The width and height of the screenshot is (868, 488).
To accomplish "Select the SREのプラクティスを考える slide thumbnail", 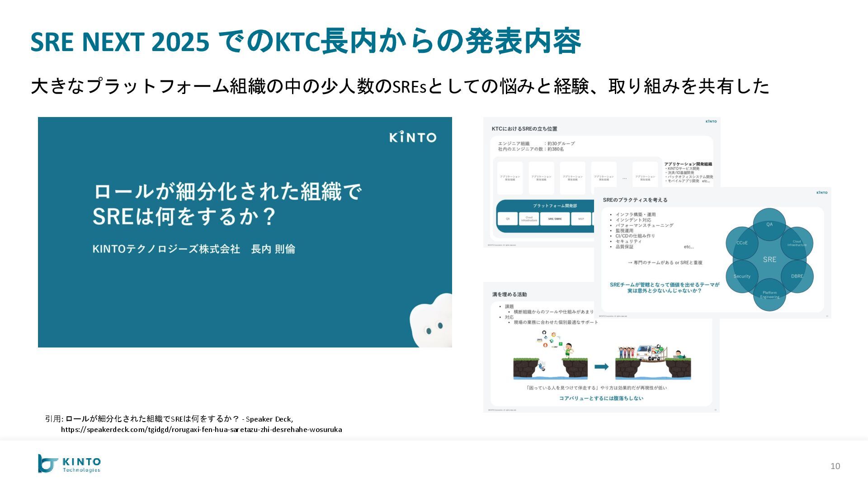I will [712, 253].
